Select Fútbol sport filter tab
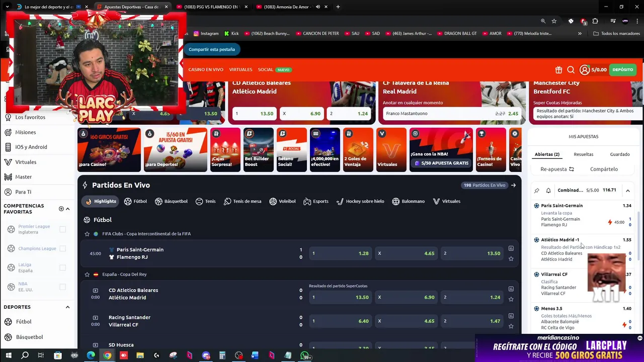644x362 pixels. (135, 201)
